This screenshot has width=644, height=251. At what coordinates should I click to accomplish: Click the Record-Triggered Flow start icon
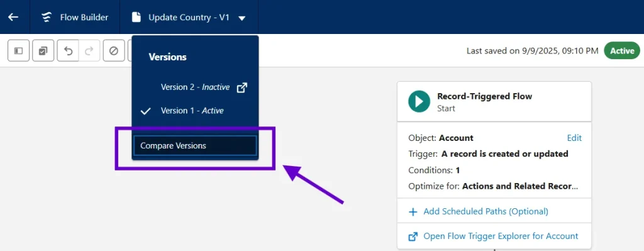(419, 101)
